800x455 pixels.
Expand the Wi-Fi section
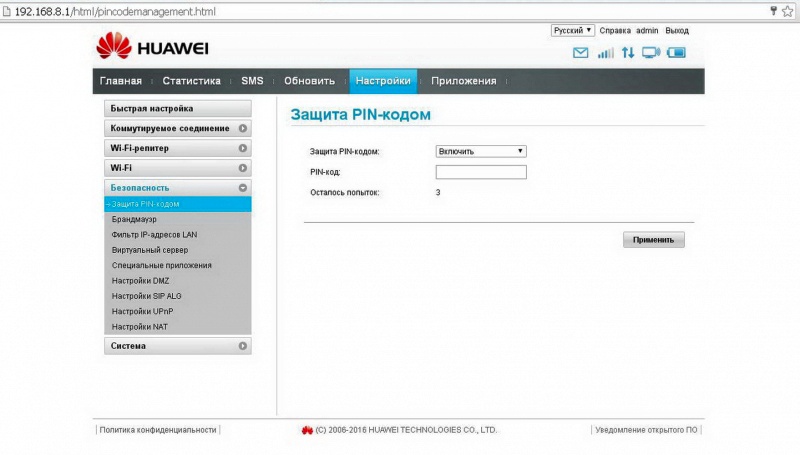tap(178, 168)
